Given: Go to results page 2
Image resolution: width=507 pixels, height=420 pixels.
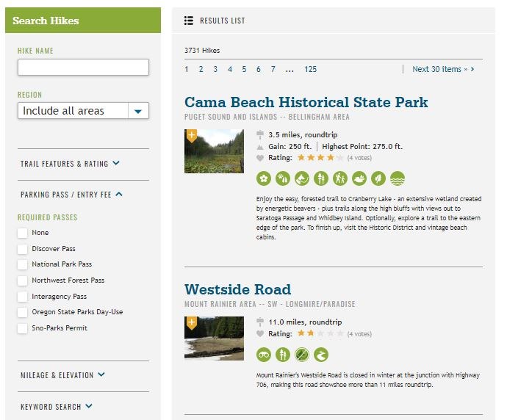Looking at the screenshot, I should click(201, 69).
